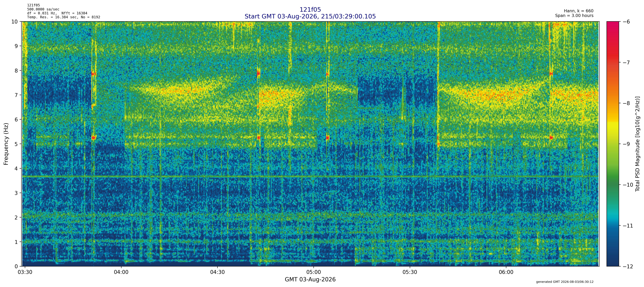Select the time axis tick label "05:00"
The image size is (644, 287).
314,272
